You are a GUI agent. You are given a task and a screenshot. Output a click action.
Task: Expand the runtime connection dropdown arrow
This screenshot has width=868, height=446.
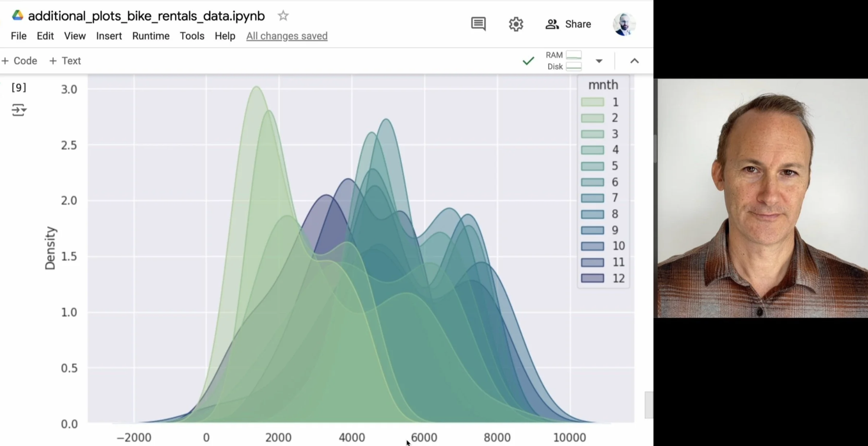(599, 61)
